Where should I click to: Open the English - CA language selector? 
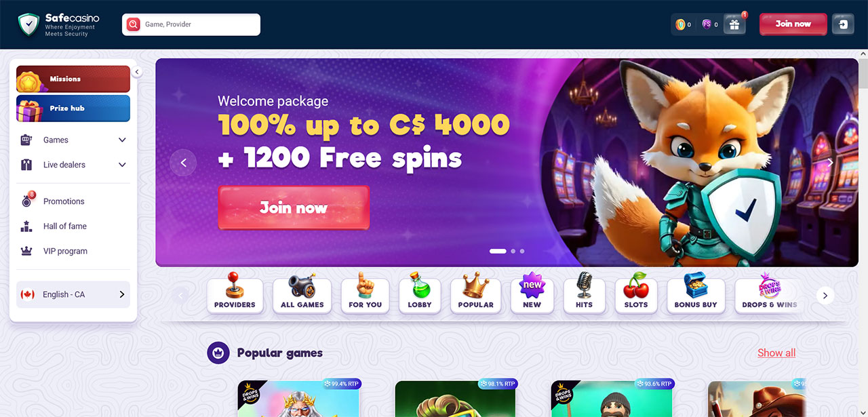73,294
